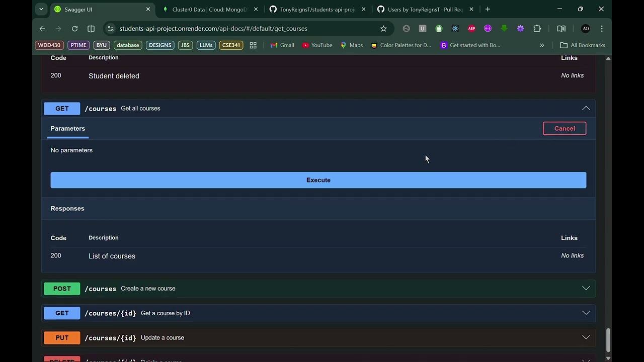Click the "Student deleted" response description
This screenshot has width=644, height=362.
(x=114, y=76)
